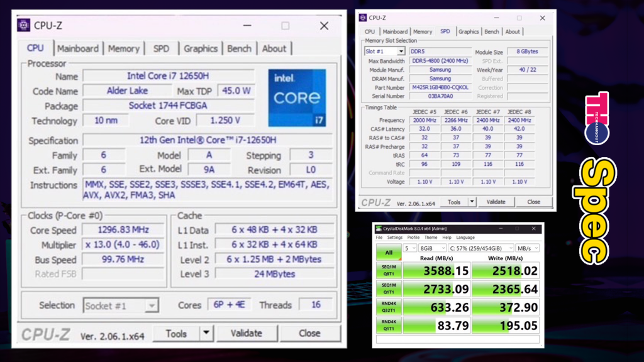Open File menu in CrystalDiskMark

pos(379,237)
